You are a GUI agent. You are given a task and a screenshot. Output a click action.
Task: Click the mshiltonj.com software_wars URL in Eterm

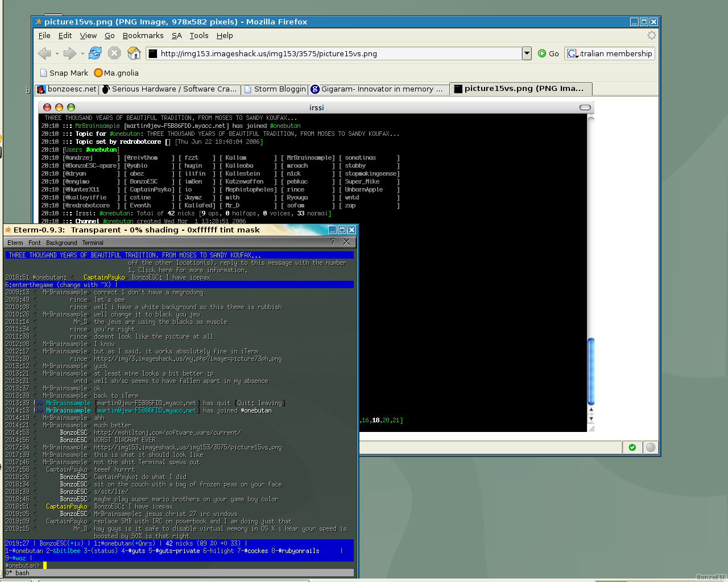pyautogui.click(x=167, y=433)
